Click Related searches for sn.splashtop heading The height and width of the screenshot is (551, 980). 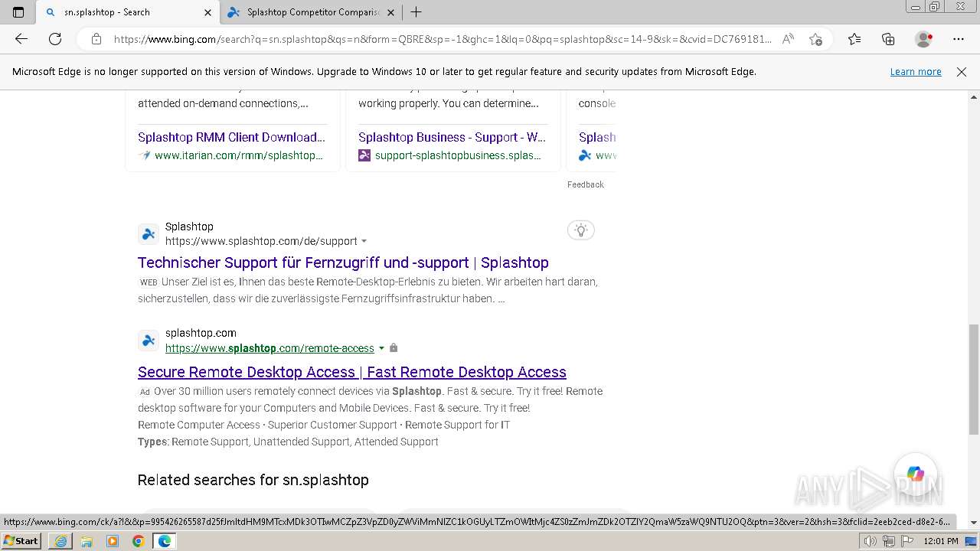[253, 480]
